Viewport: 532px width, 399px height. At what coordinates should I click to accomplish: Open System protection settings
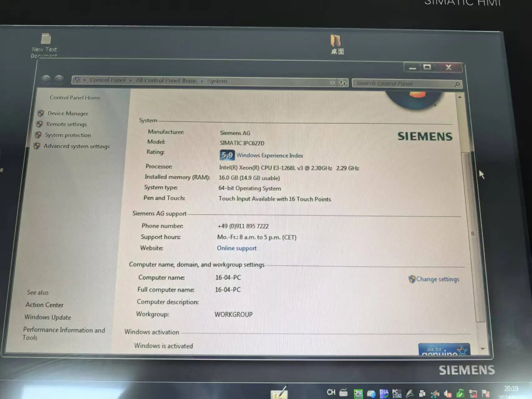tap(68, 135)
